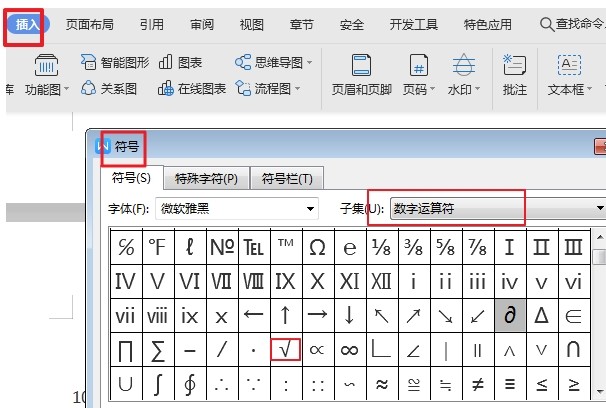Image resolution: width=606 pixels, height=408 pixels.
Task: Open the Insert (插入) ribbon tab
Action: coord(27,25)
